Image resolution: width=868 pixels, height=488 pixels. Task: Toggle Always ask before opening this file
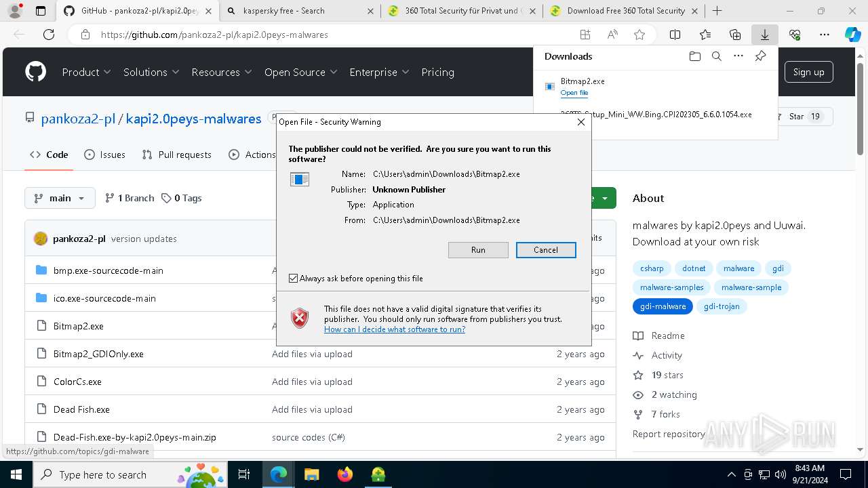[x=293, y=279]
